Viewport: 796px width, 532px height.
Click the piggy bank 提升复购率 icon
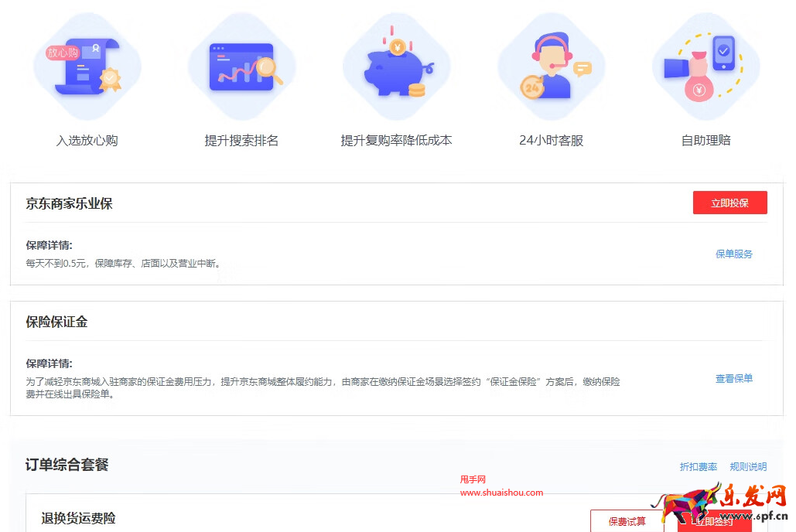click(x=397, y=66)
